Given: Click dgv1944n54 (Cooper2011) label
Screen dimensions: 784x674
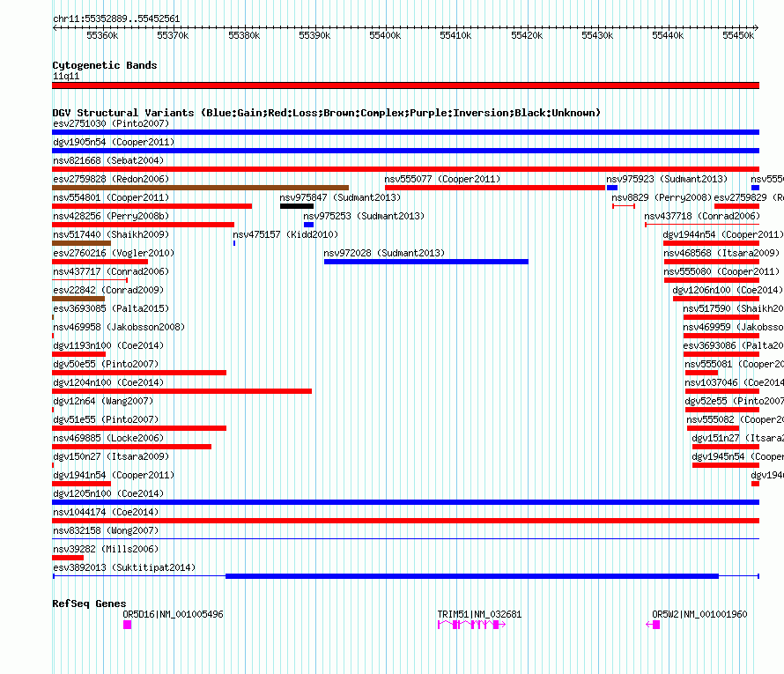Looking at the screenshot, I should click(723, 234).
